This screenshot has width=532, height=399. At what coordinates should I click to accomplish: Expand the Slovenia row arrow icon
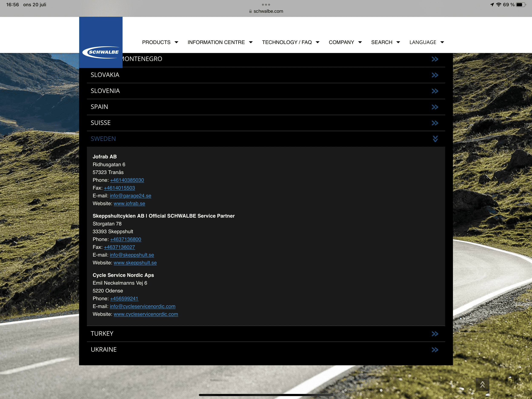(x=435, y=91)
